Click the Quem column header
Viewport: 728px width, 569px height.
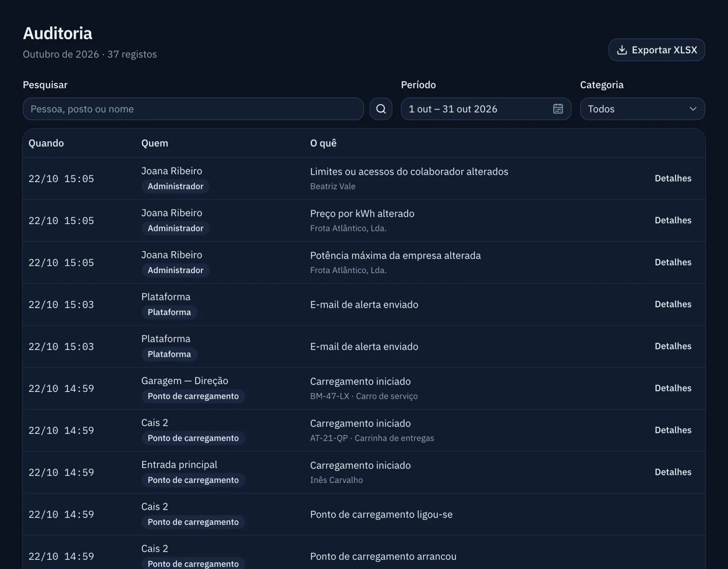[155, 143]
